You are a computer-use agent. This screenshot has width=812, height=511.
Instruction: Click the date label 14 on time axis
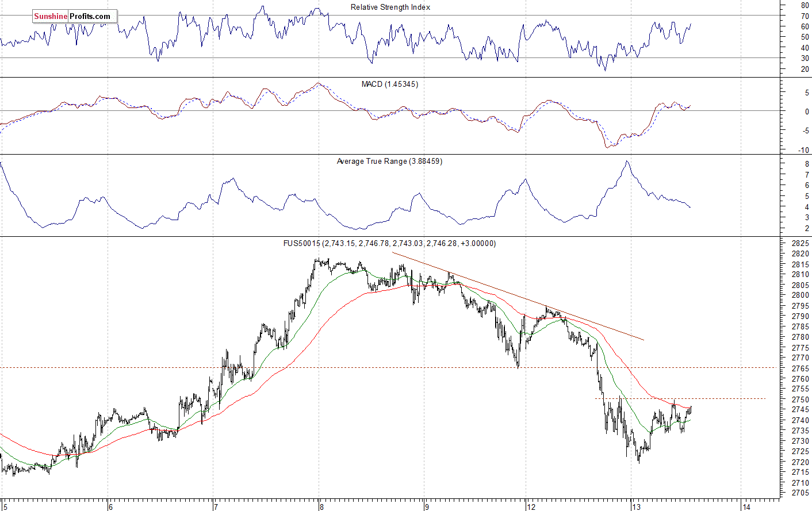click(746, 507)
